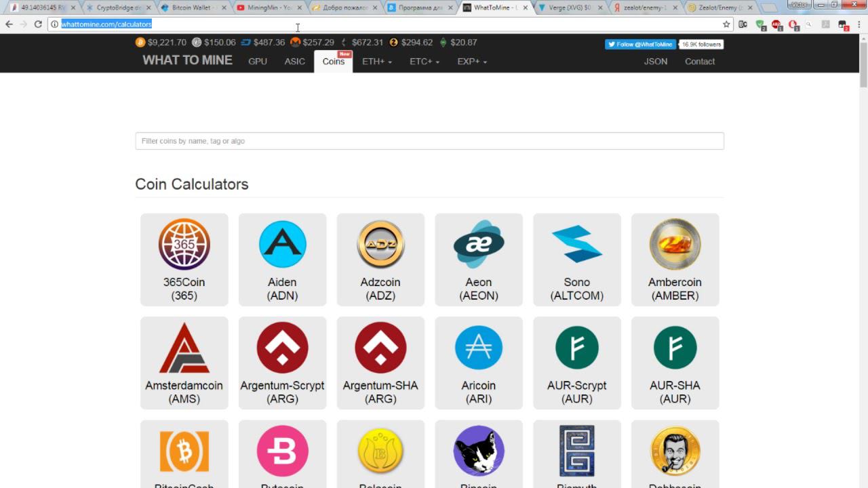Image resolution: width=868 pixels, height=488 pixels.
Task: Click the Filter coins search field
Action: pos(429,141)
